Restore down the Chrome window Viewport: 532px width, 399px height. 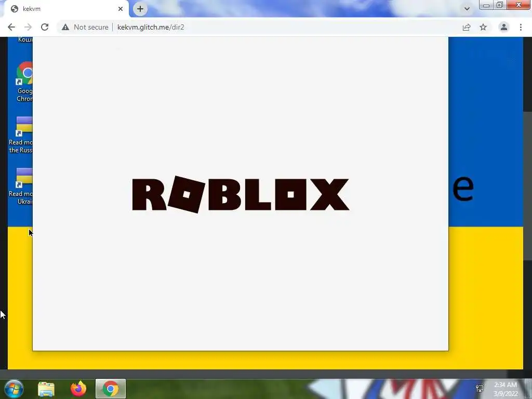[x=499, y=5]
